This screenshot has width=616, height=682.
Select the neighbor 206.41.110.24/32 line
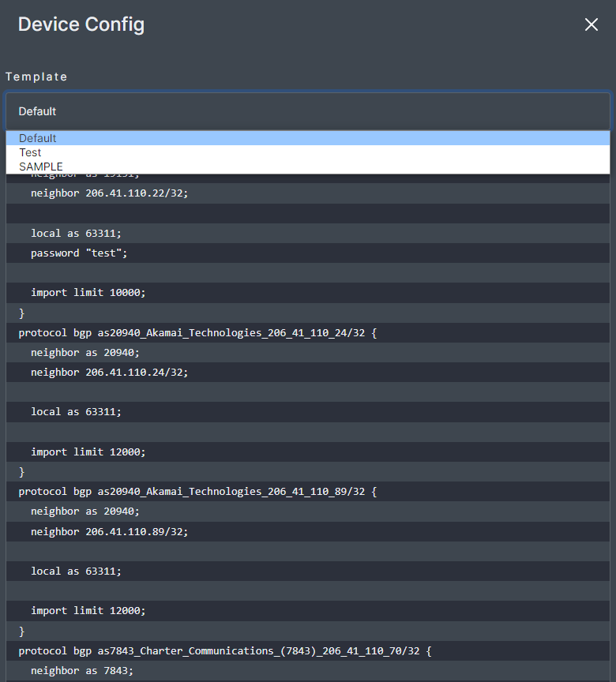[109, 372]
